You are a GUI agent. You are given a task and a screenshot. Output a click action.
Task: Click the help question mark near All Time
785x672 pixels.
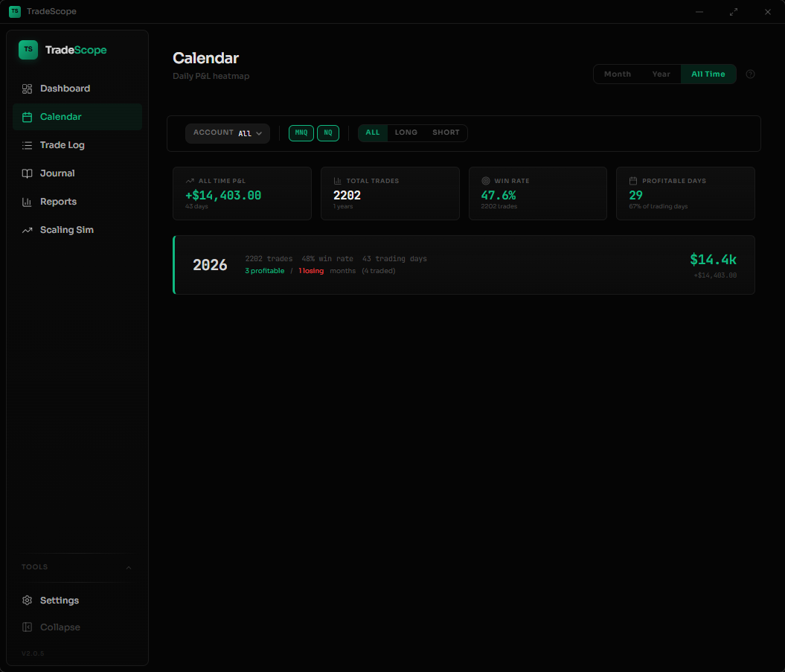[x=750, y=74]
